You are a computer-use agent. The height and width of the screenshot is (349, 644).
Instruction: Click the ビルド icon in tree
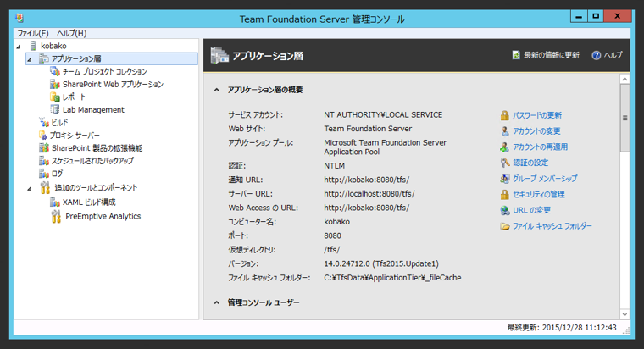44,122
